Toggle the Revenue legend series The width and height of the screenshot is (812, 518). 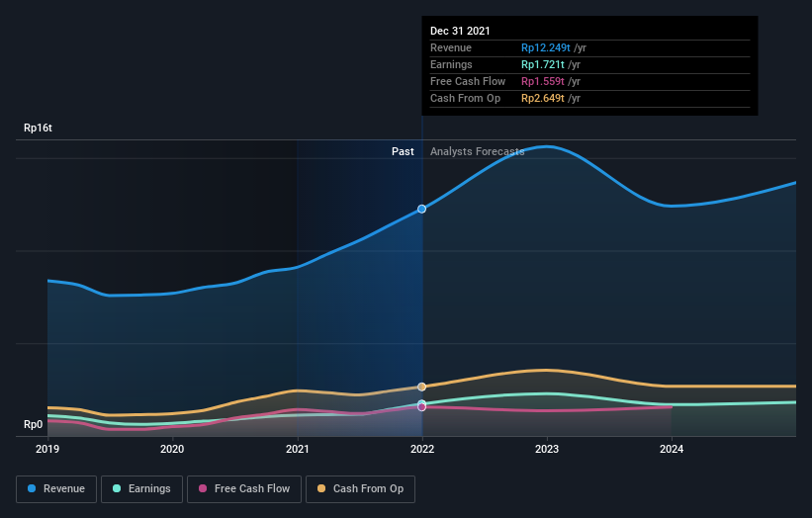(56, 489)
